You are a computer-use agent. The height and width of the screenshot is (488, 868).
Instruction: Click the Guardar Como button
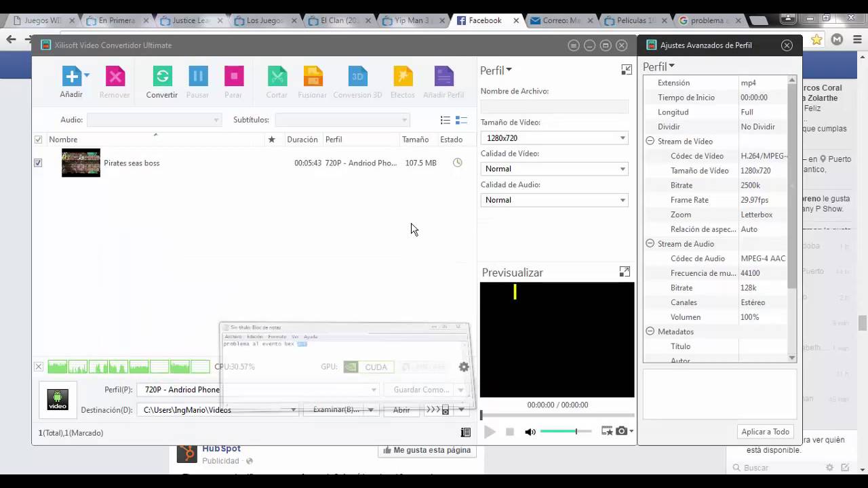[421, 390]
